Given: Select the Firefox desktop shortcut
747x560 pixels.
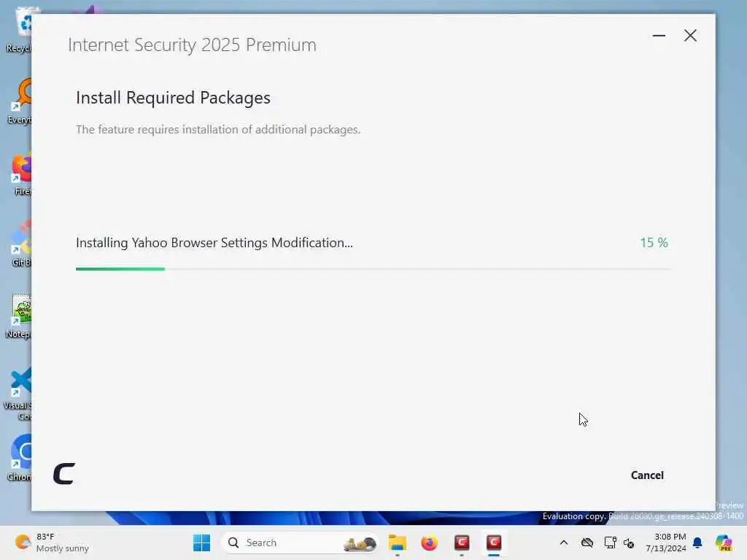Looking at the screenshot, I should (21, 174).
